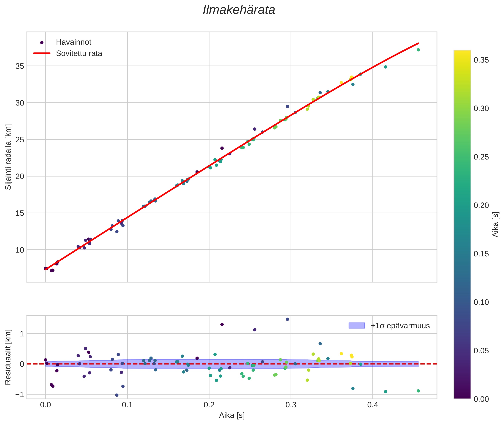Image resolution: width=504 pixels, height=424 pixels.
Task: Click the Sijainti radalla [km] axis label
Action: point(8,157)
